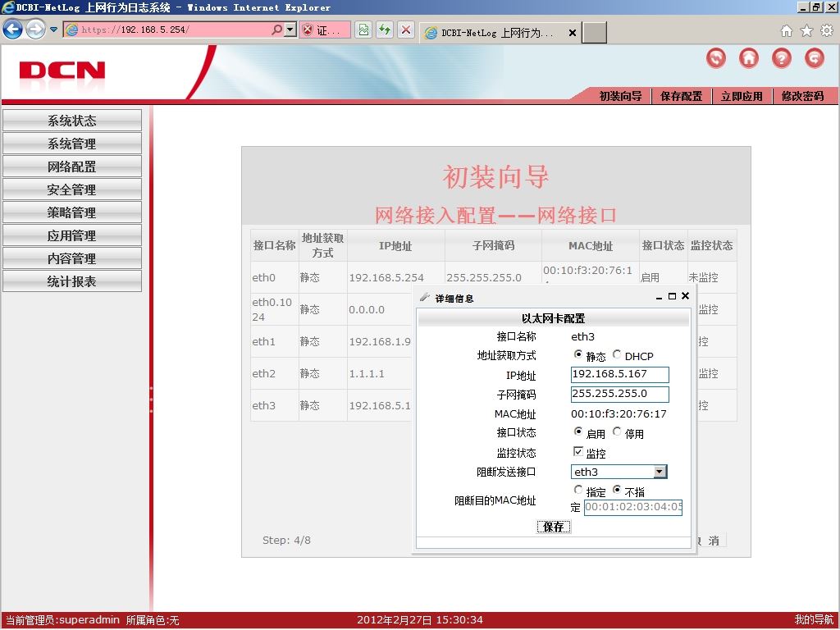The height and width of the screenshot is (630, 840).
Task: Open the recent pages arrow beside Forward
Action: [x=53, y=30]
